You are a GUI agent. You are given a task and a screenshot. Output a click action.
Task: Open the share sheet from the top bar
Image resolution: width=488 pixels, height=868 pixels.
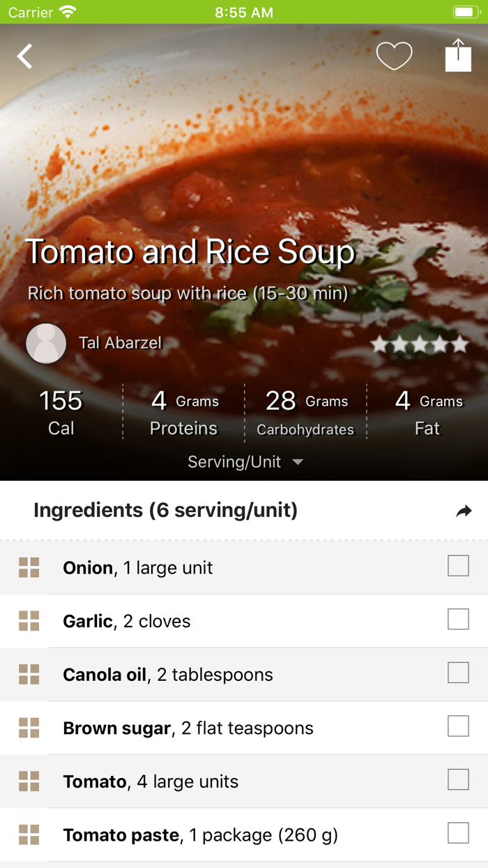pyautogui.click(x=458, y=56)
